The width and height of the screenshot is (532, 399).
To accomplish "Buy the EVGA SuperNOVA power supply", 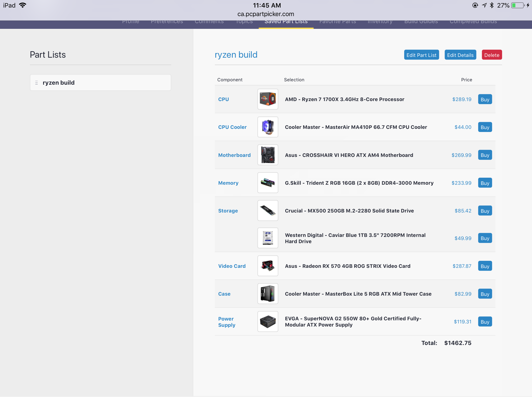I will click(x=485, y=322).
